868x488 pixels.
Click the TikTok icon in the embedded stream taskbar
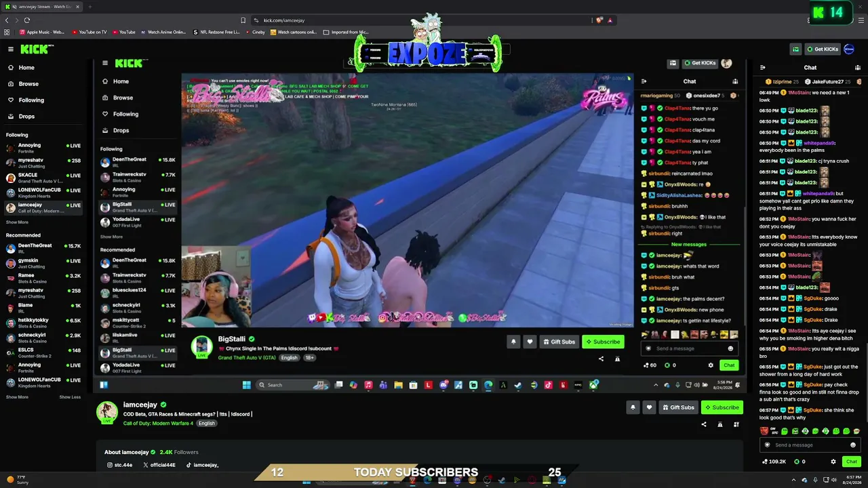click(x=548, y=385)
